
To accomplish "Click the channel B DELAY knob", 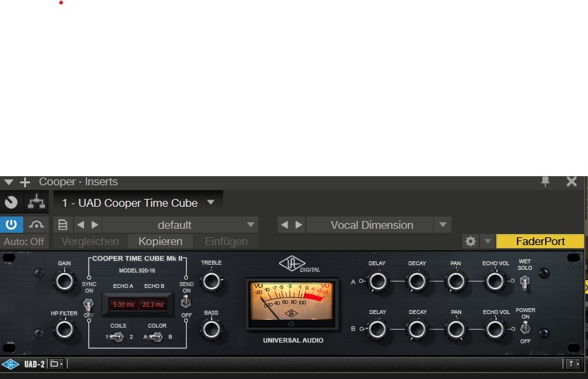I will 377,330.
